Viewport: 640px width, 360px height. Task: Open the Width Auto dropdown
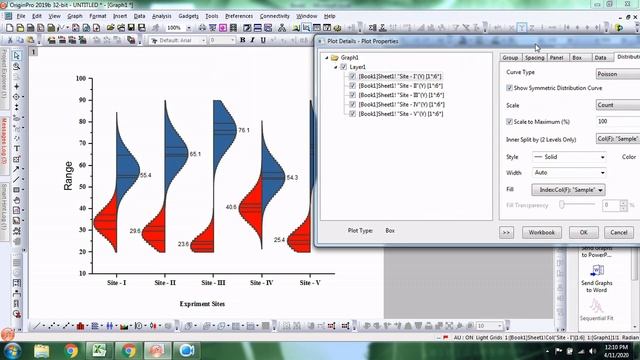click(569, 173)
